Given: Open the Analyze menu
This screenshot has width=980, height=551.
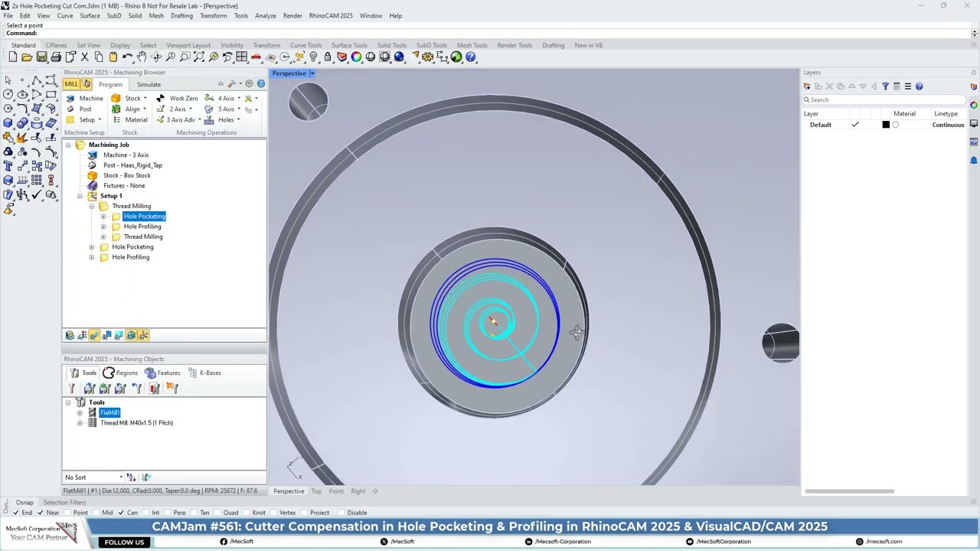Looking at the screenshot, I should click(x=266, y=15).
